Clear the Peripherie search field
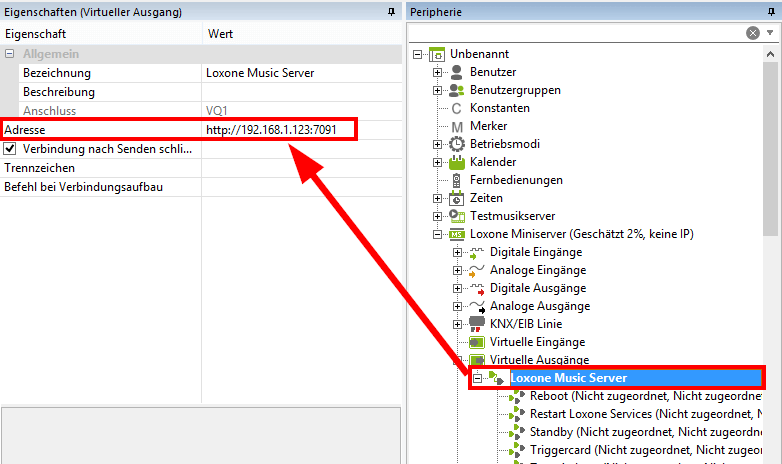The height and width of the screenshot is (464, 782). click(x=752, y=33)
